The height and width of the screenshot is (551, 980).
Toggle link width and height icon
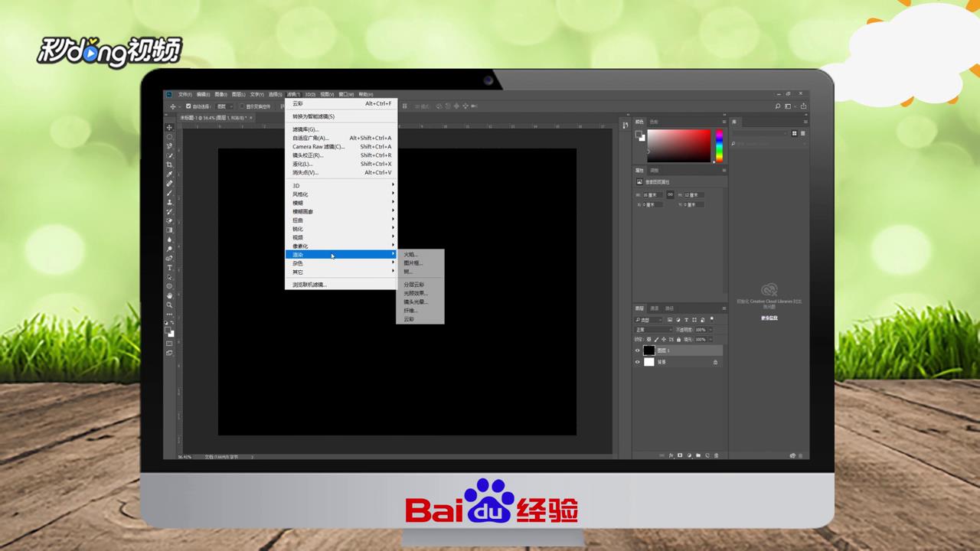pyautogui.click(x=670, y=195)
